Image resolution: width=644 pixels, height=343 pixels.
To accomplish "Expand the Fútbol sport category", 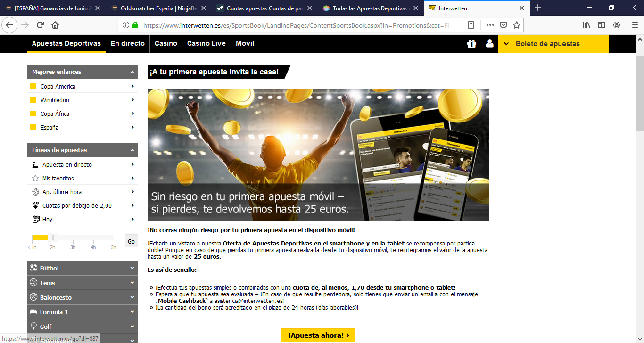I will pyautogui.click(x=132, y=268).
